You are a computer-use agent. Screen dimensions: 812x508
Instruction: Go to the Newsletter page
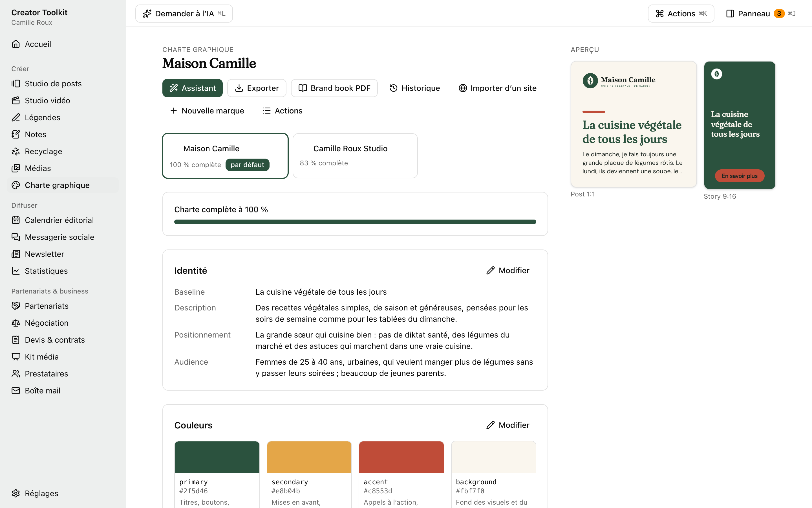(63, 254)
